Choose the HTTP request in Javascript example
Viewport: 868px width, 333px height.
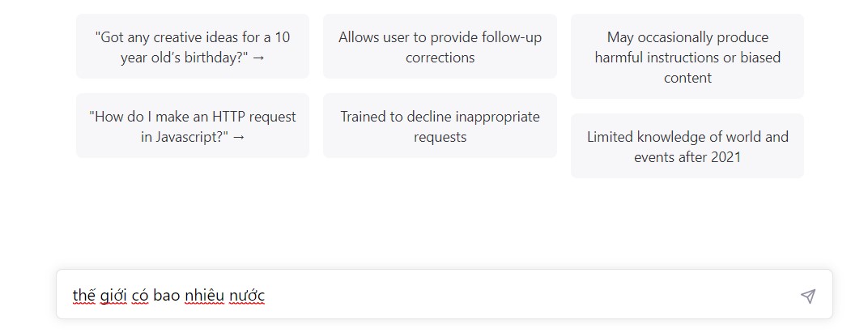pos(193,126)
